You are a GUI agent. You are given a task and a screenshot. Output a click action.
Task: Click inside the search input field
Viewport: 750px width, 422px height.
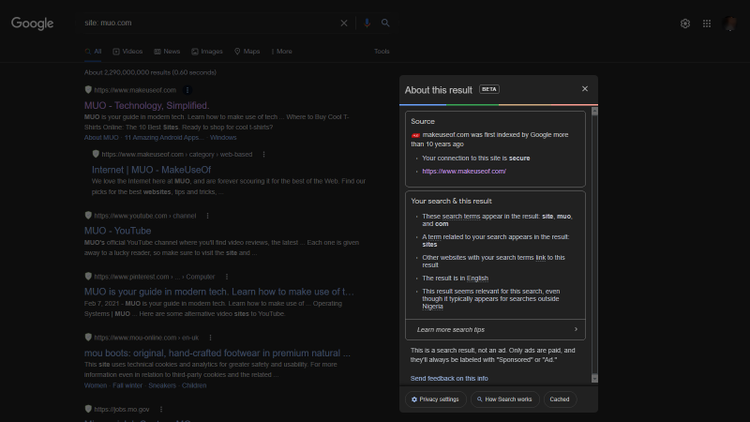(208, 23)
